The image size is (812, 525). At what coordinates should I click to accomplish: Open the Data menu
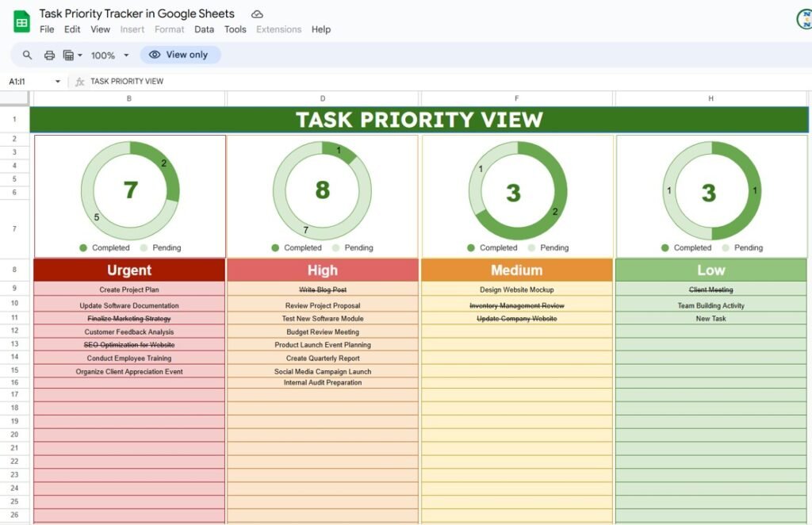(x=204, y=29)
